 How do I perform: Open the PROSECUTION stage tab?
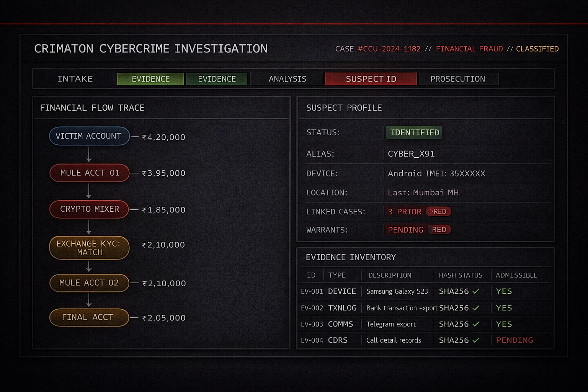pyautogui.click(x=458, y=79)
